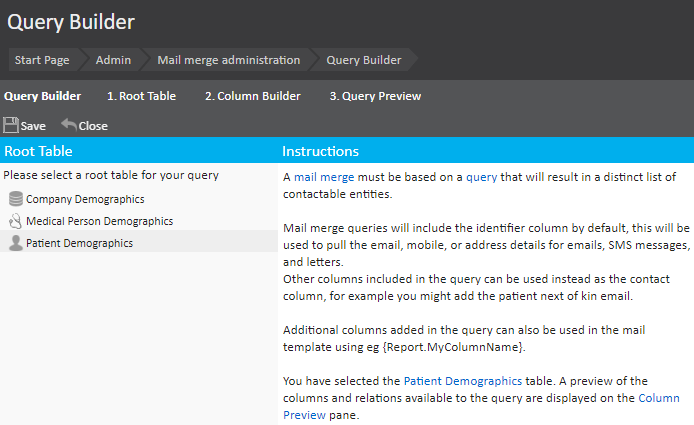
Task: Switch to the 1. Root Table tab
Action: click(x=141, y=97)
